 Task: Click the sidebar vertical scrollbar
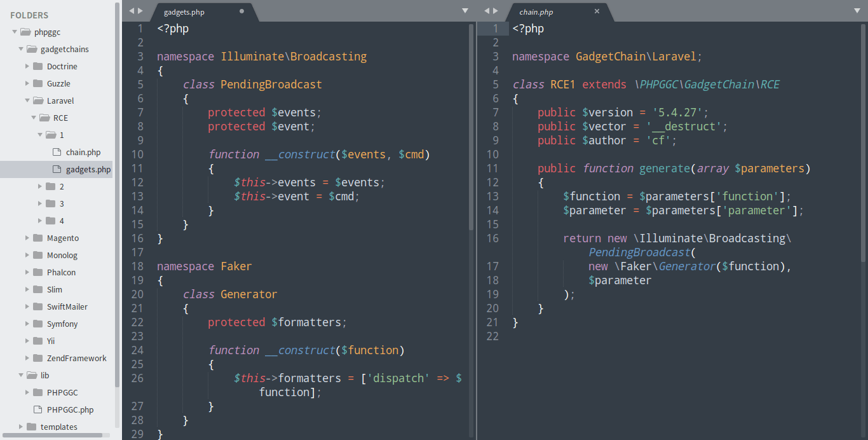click(117, 194)
